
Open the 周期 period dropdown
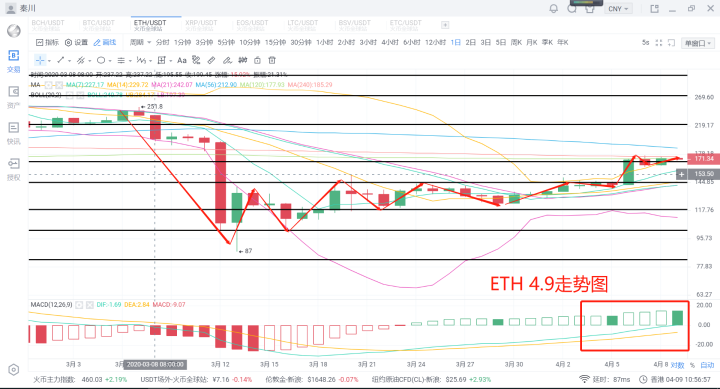tap(140, 42)
